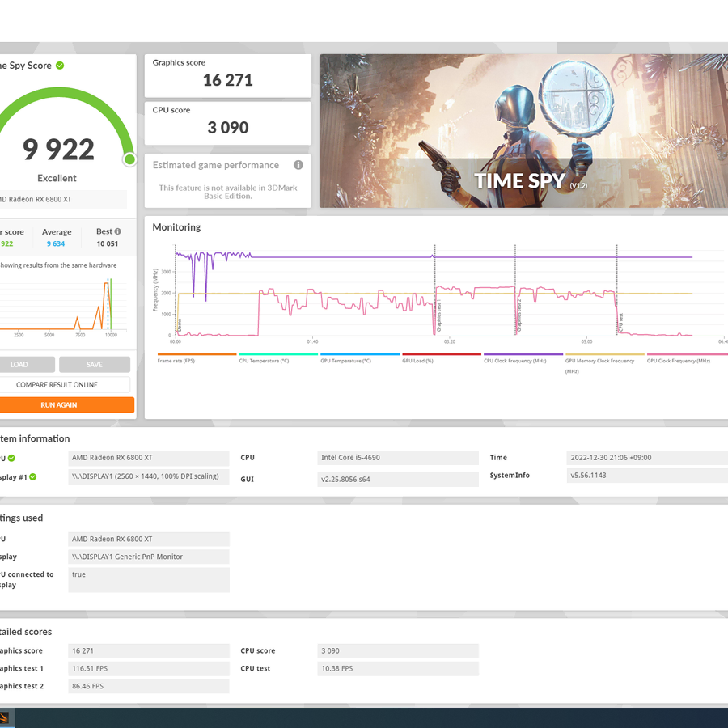Click the Intel Core i5-4690 CPU field
728x728 pixels.
[398, 458]
